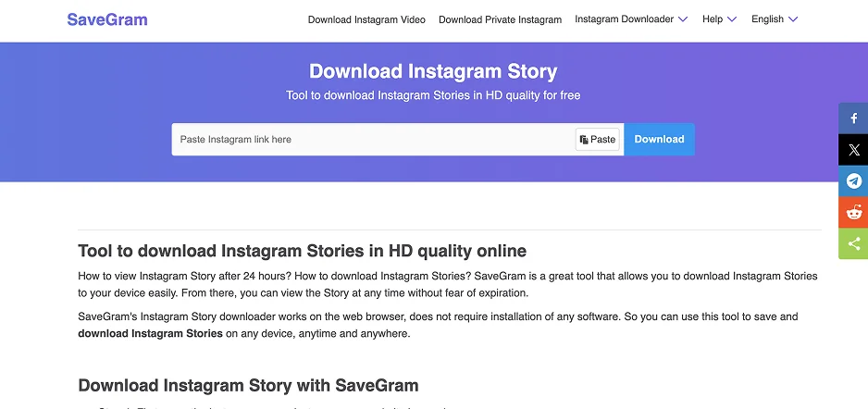The image size is (868, 409).
Task: Share via the X (Twitter) icon
Action: coord(853,149)
